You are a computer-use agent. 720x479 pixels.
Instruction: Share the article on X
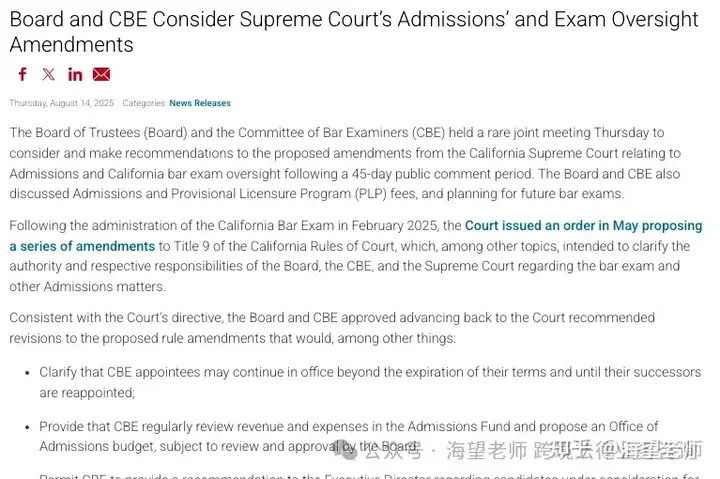click(49, 74)
